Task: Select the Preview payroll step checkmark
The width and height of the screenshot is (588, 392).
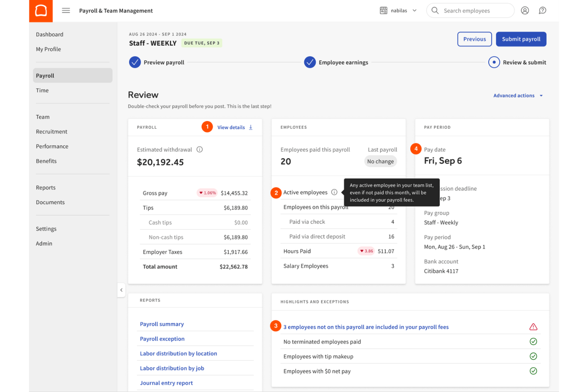Action: click(x=135, y=62)
